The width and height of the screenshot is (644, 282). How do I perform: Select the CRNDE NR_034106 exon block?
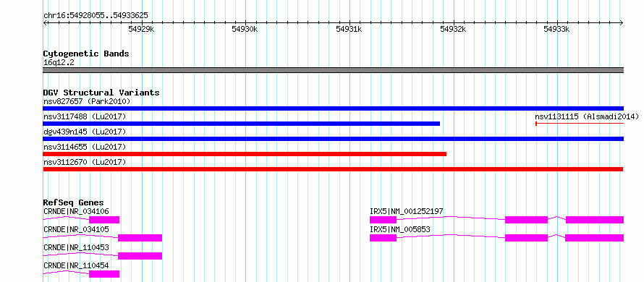(104, 220)
